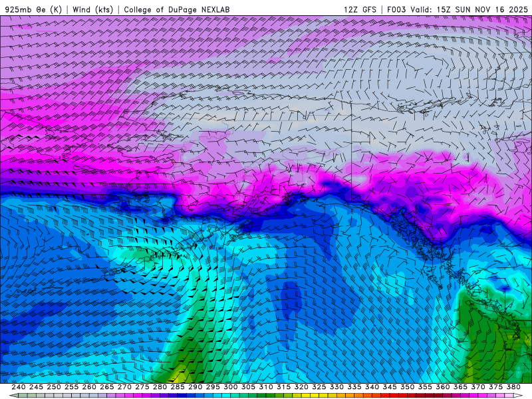Click the 'F003' forecast hour text
This screenshot has height=399, width=532.
click(396, 9)
